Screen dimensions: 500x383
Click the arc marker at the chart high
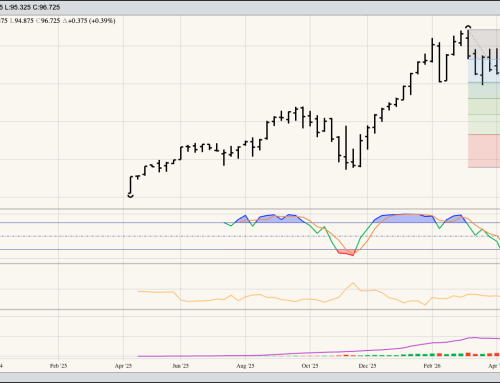click(468, 27)
